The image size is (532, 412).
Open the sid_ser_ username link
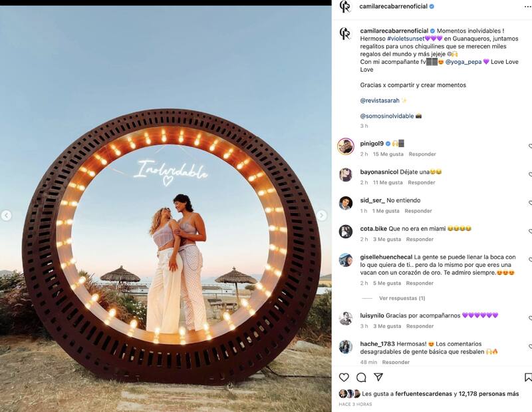click(x=371, y=200)
